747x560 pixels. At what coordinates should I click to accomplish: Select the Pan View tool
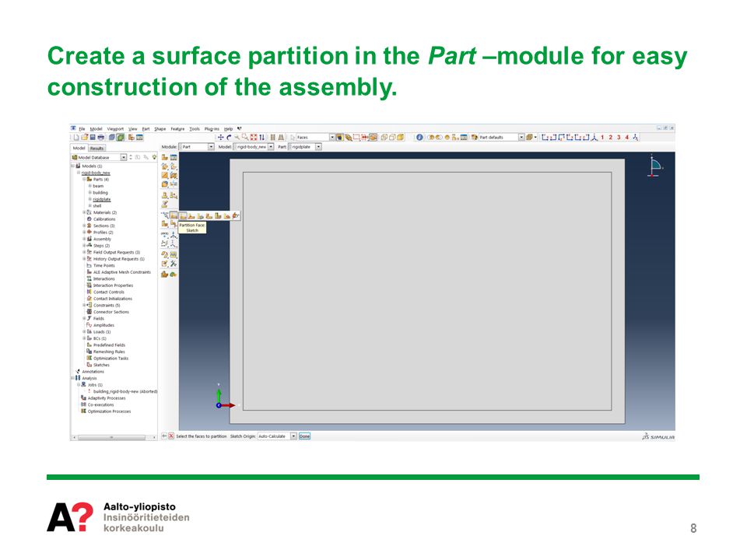tap(220, 138)
